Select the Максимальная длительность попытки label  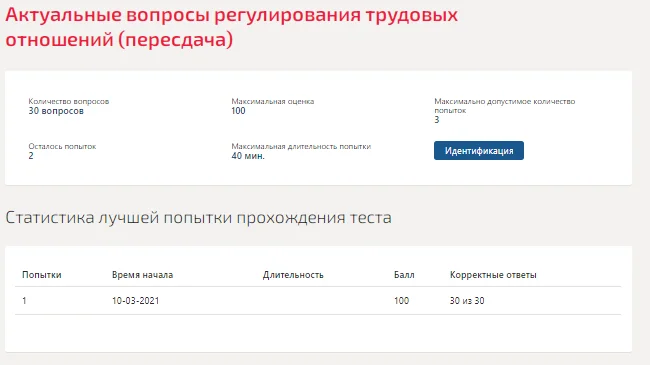coord(301,146)
